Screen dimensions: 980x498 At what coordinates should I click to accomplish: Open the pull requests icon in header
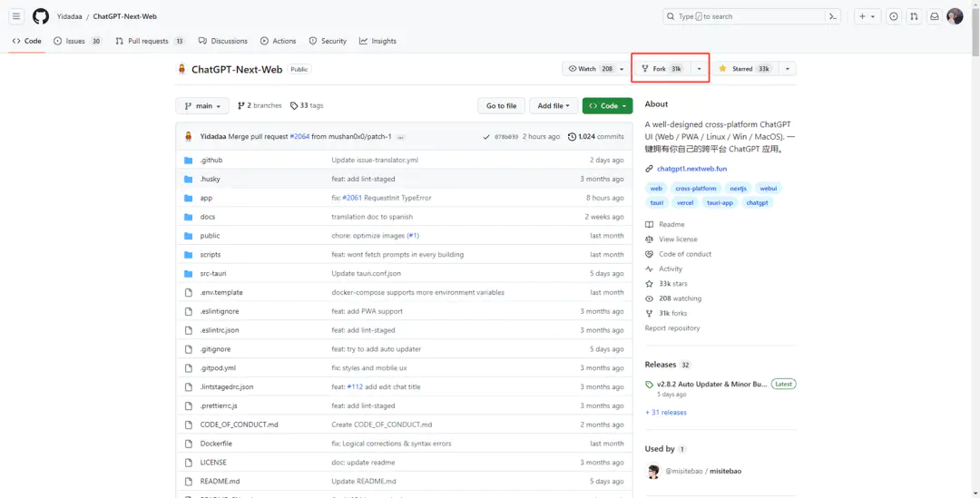(x=914, y=16)
